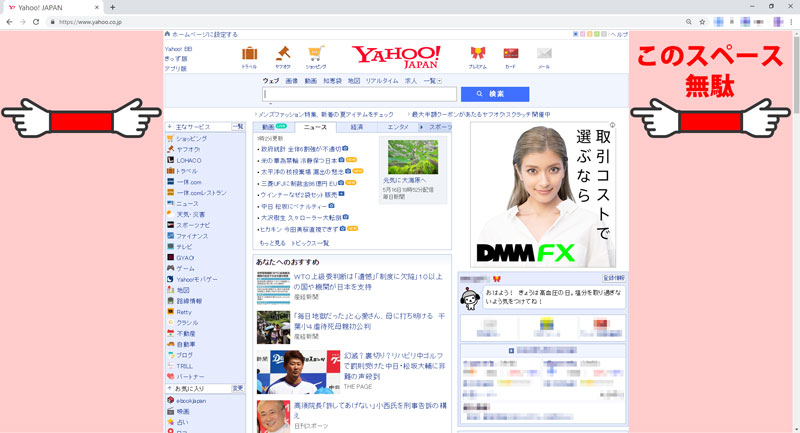Open the カード credit card icon

(x=511, y=53)
